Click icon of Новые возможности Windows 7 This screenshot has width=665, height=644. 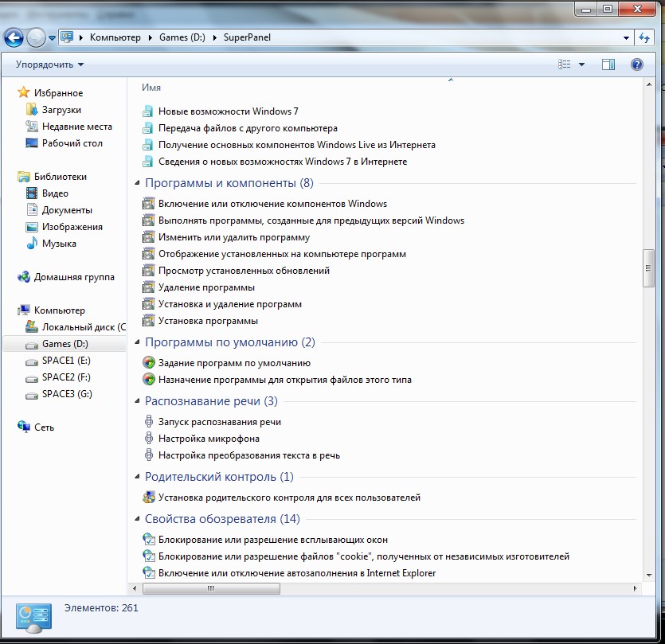[x=147, y=111]
